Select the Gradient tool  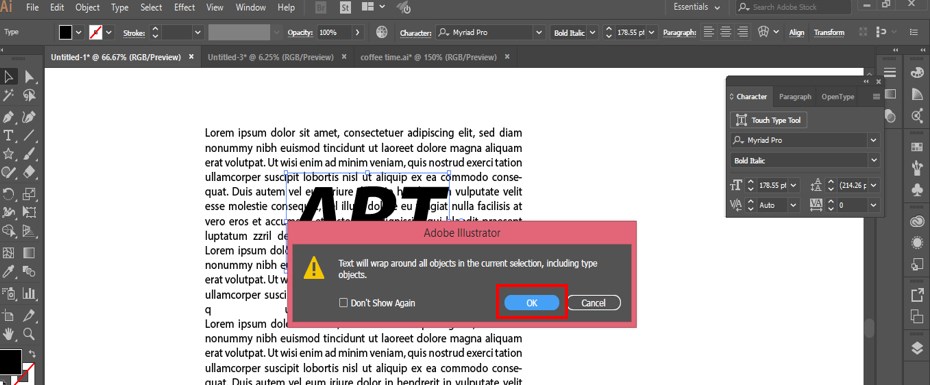pyautogui.click(x=29, y=253)
